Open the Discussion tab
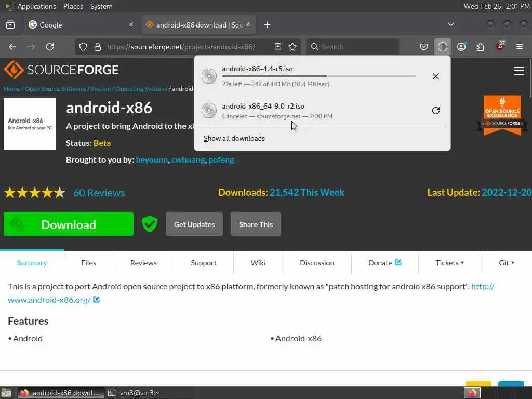Image resolution: width=532 pixels, height=399 pixels. (317, 263)
